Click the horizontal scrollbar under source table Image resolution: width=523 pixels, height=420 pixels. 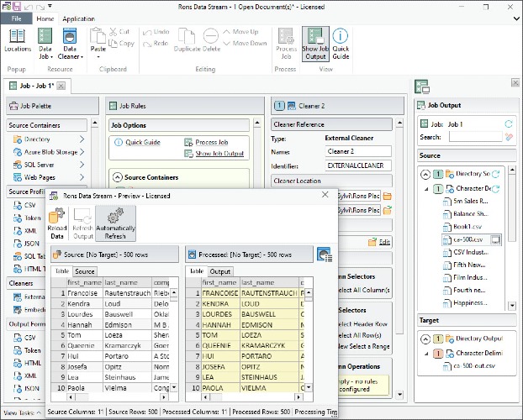pos(117,397)
